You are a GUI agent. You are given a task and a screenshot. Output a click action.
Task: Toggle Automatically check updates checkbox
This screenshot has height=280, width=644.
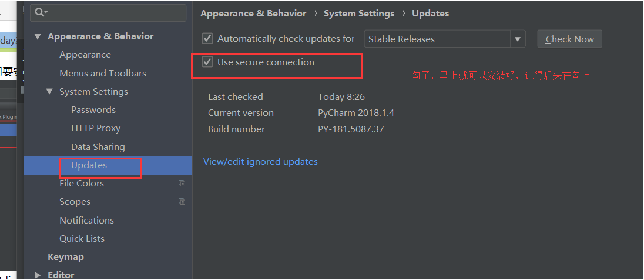(207, 39)
